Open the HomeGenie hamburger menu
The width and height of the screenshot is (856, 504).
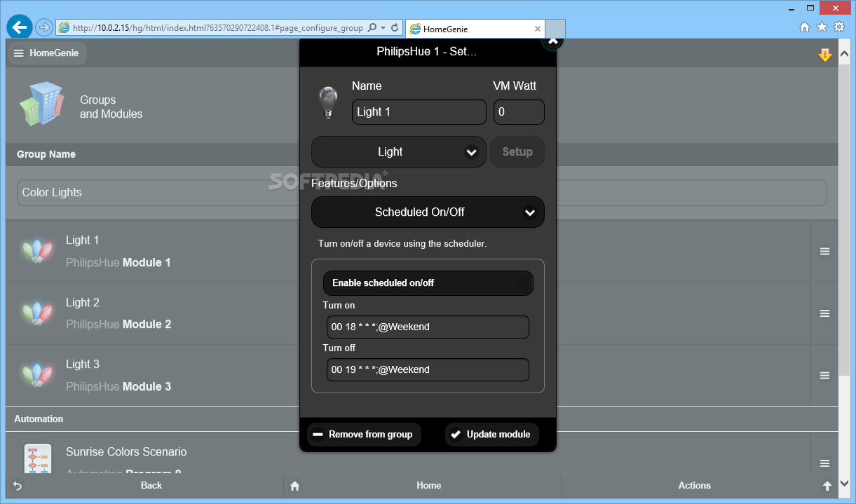46,53
